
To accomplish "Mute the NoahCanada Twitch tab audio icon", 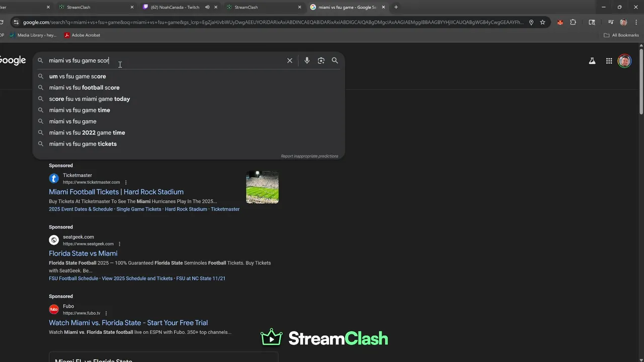I will pyautogui.click(x=207, y=7).
